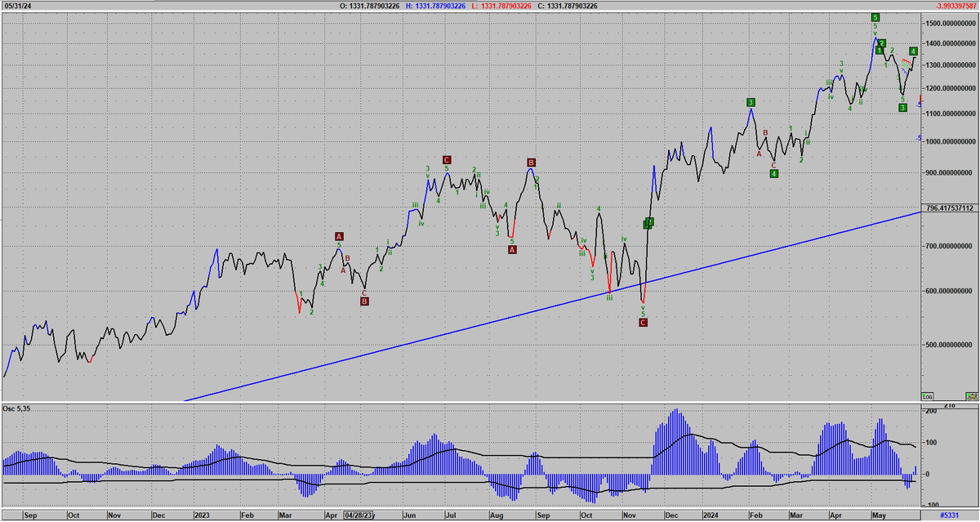Click the high price H: 1331.787903226
The height and width of the screenshot is (522, 980).
[436, 6]
